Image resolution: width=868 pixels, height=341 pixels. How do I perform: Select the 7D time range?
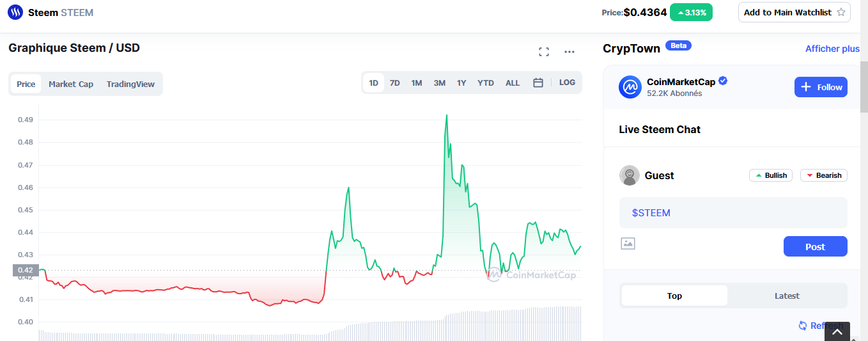(395, 83)
